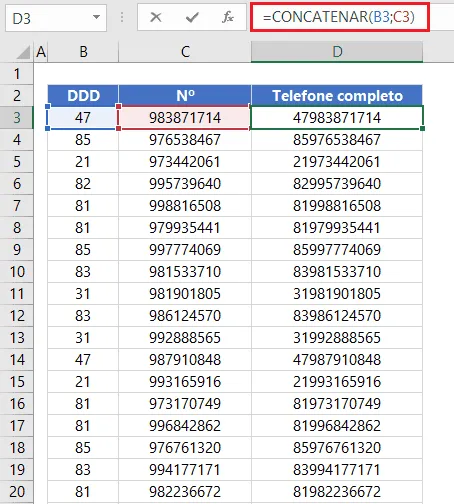The width and height of the screenshot is (454, 504).
Task: Select row 1 header
Action: click(x=17, y=74)
